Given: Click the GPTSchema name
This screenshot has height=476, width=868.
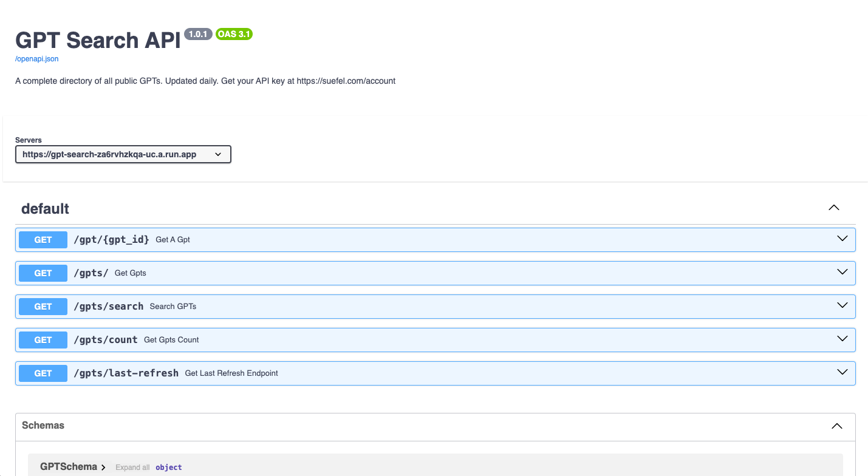Looking at the screenshot, I should (69, 467).
